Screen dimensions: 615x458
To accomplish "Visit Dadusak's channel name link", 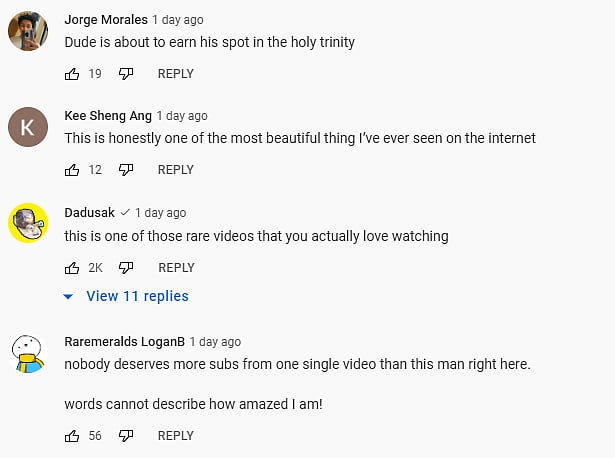I will (89, 213).
